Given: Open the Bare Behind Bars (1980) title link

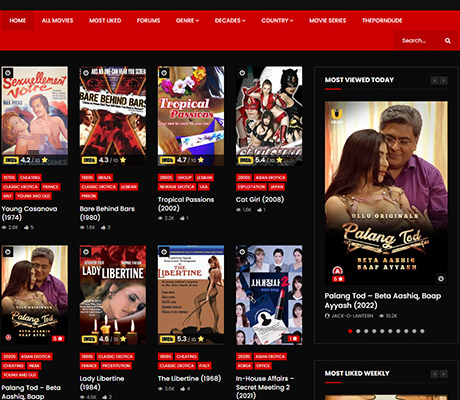Looking at the screenshot, I should coord(107,213).
